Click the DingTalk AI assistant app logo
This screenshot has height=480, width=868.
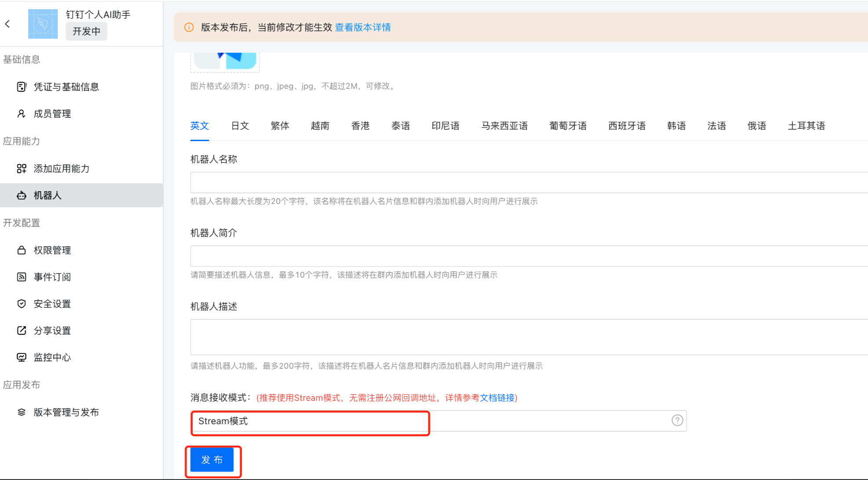(43, 24)
